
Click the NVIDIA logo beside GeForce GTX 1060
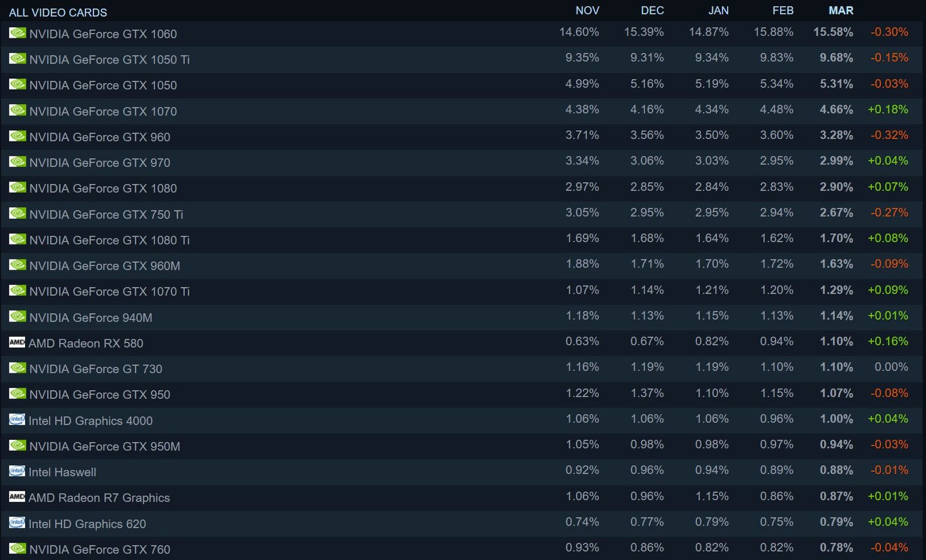coord(18,33)
